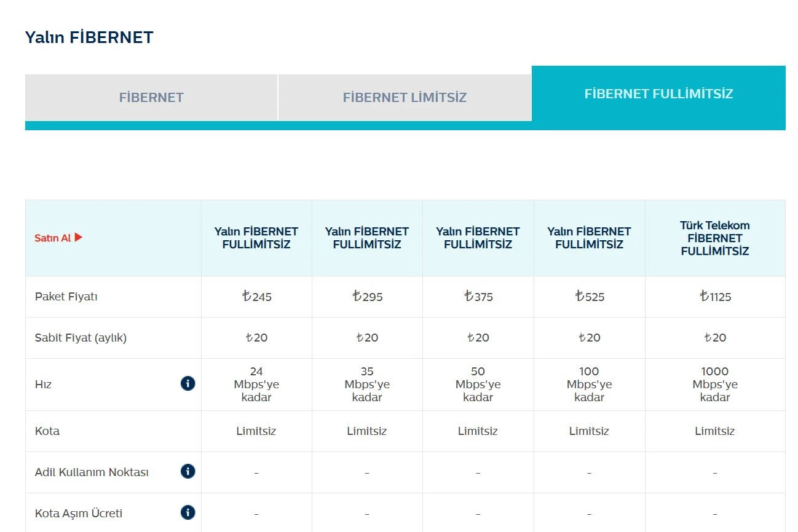Select the FİBERNET FULLİMİTSİZ tab
Screen dimensions: 798x532
click(658, 94)
